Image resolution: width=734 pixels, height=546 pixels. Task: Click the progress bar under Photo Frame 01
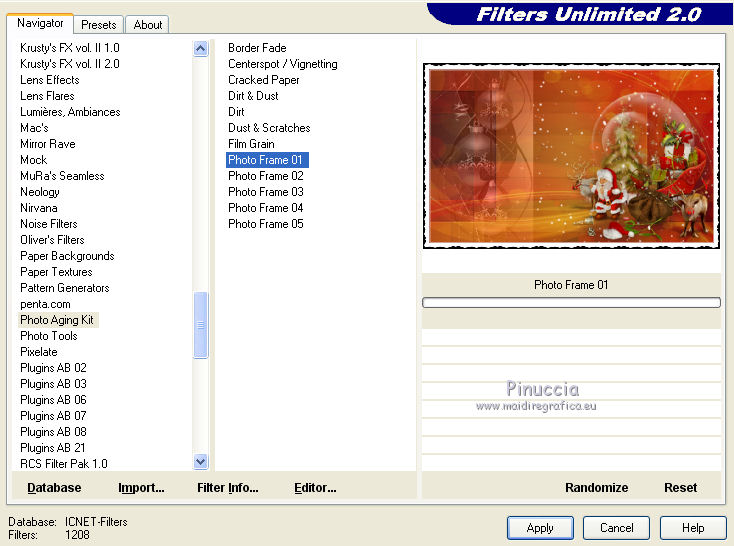[x=571, y=303]
